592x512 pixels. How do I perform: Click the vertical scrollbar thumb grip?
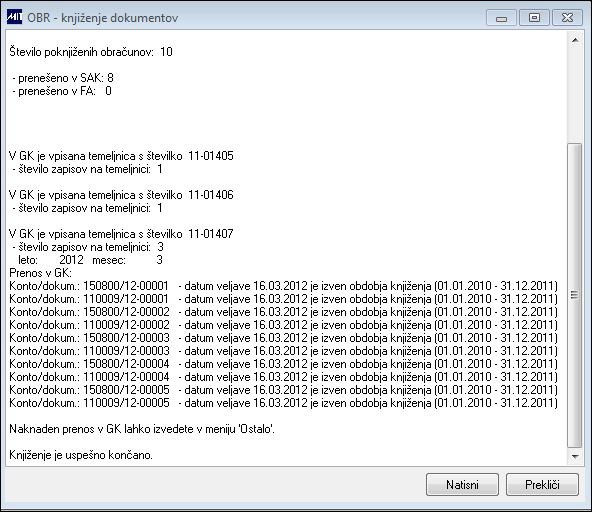click(575, 295)
